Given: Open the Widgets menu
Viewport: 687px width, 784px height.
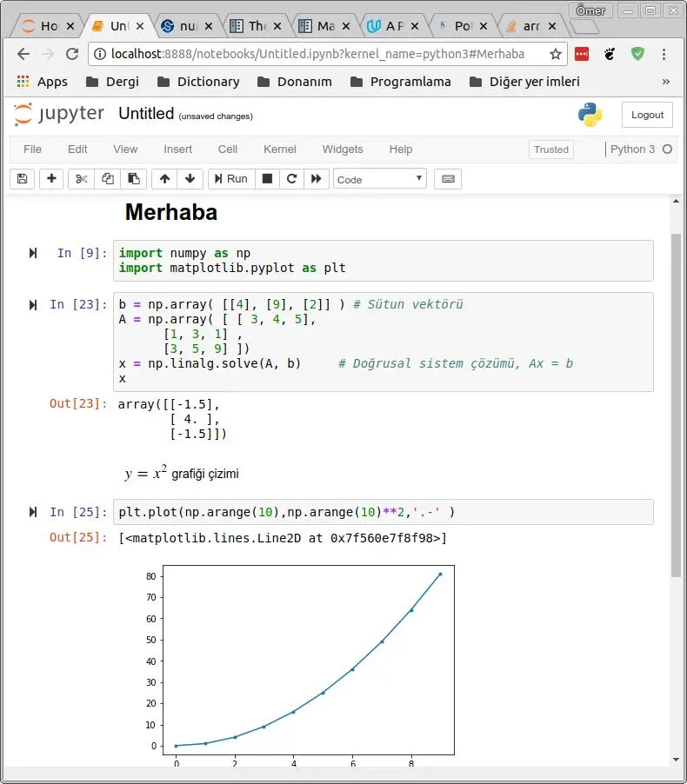Looking at the screenshot, I should (x=343, y=149).
